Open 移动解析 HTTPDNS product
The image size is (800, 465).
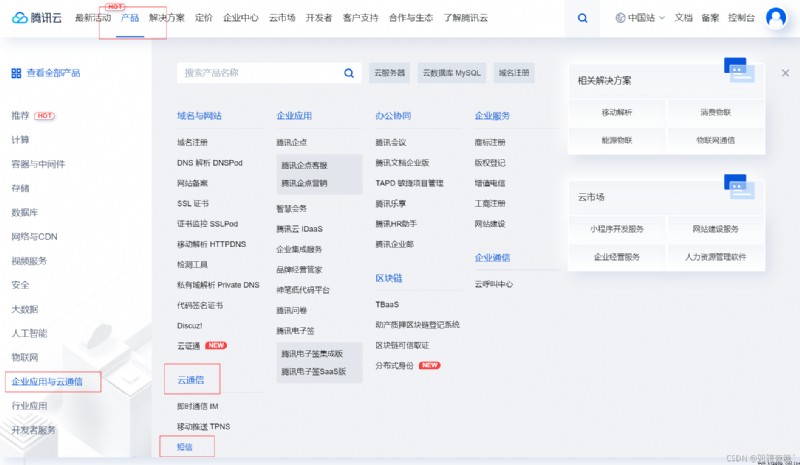(x=211, y=244)
